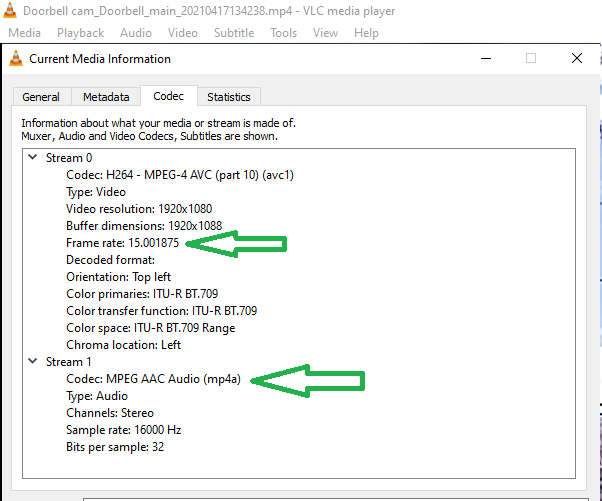The image size is (602, 501).
Task: Switch to the General tab
Action: tap(41, 97)
